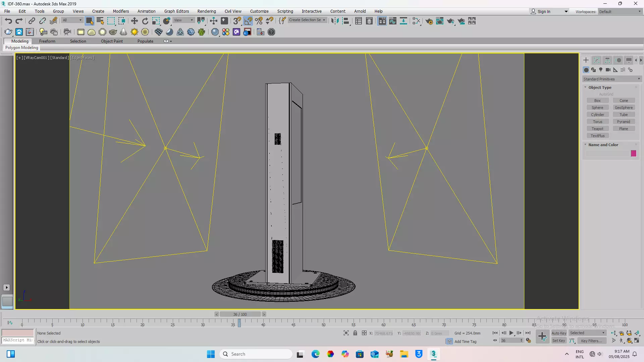Viewport: 644px width, 362px height.
Task: Switch to the Freeform ribbon tab
Action: point(47,41)
